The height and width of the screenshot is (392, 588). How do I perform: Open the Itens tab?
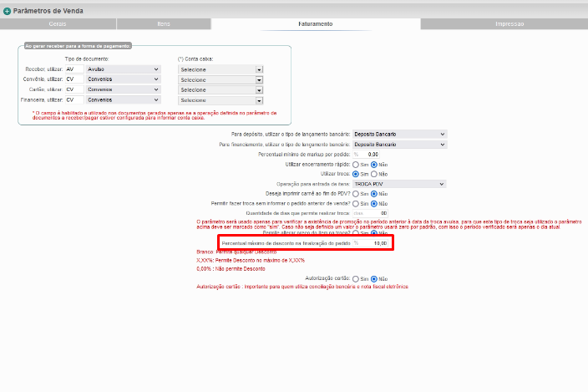164,23
